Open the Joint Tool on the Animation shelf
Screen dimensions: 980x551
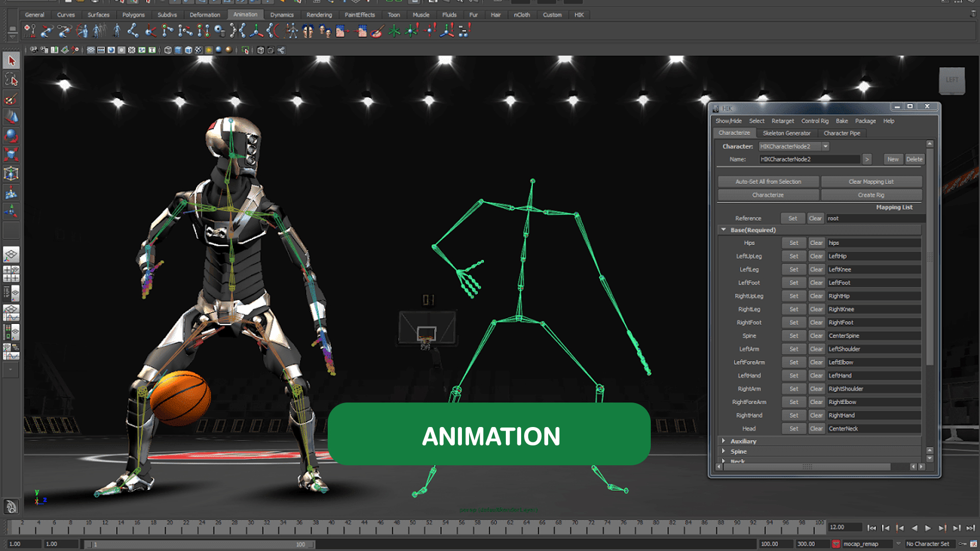coord(132,32)
